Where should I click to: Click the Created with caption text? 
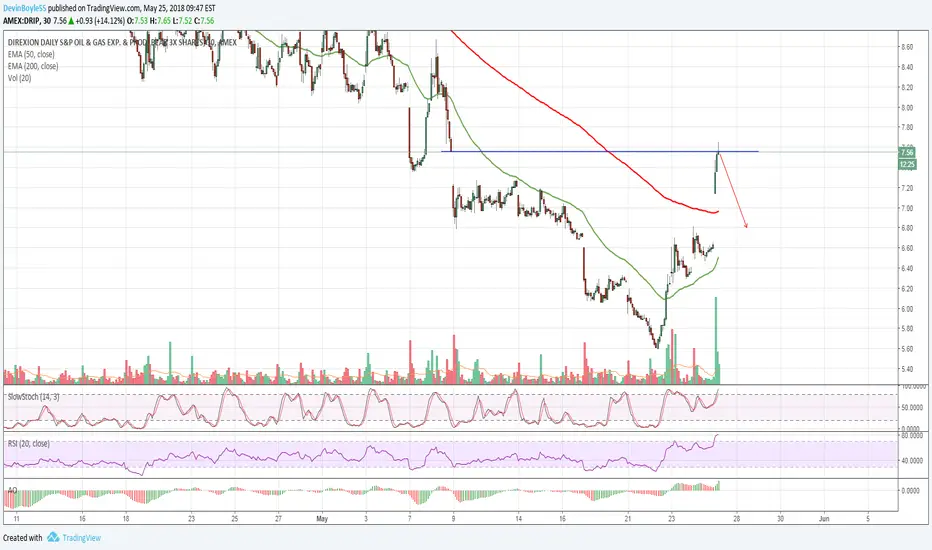[x=23, y=538]
